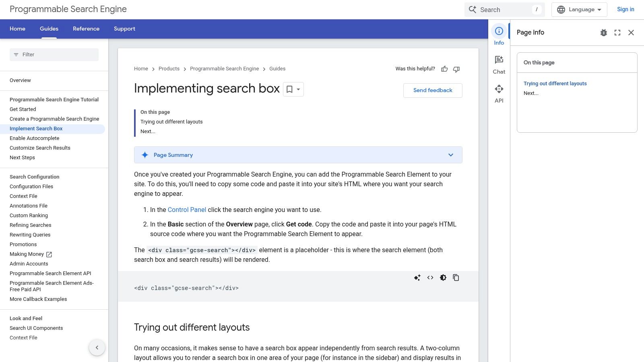Open Admin Accounts sidebar item
The width and height of the screenshot is (644, 362).
click(29, 264)
